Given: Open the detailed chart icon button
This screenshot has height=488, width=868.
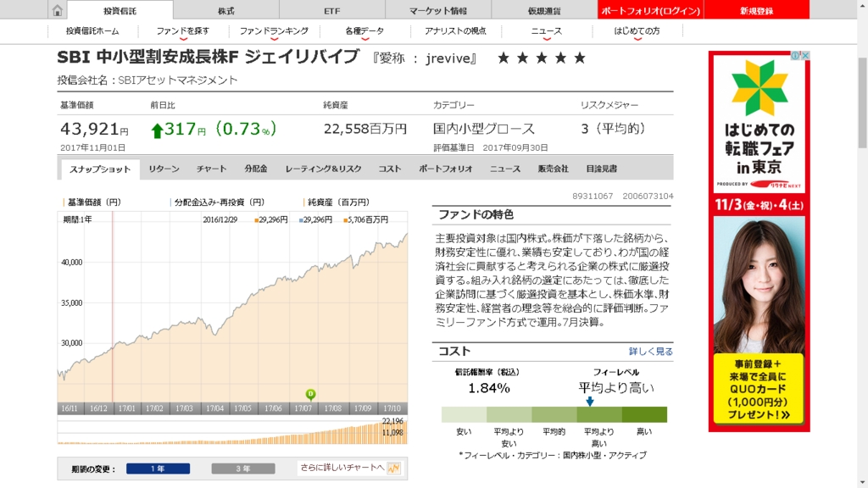Looking at the screenshot, I should (x=393, y=468).
